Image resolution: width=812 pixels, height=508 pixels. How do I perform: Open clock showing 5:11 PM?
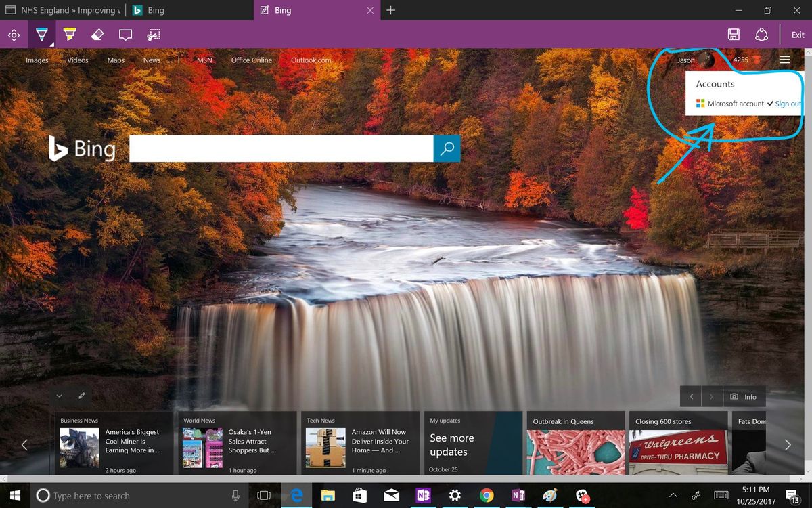[x=755, y=496]
